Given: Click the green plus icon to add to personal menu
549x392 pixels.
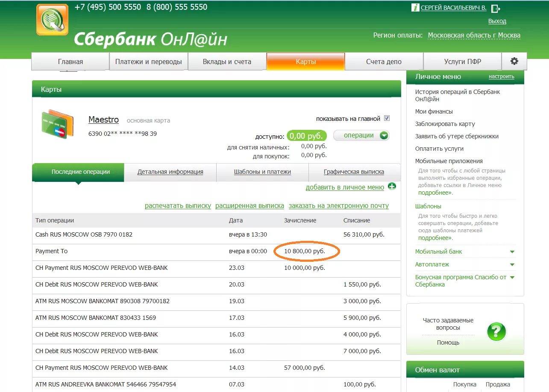Looking at the screenshot, I should pos(392,187).
